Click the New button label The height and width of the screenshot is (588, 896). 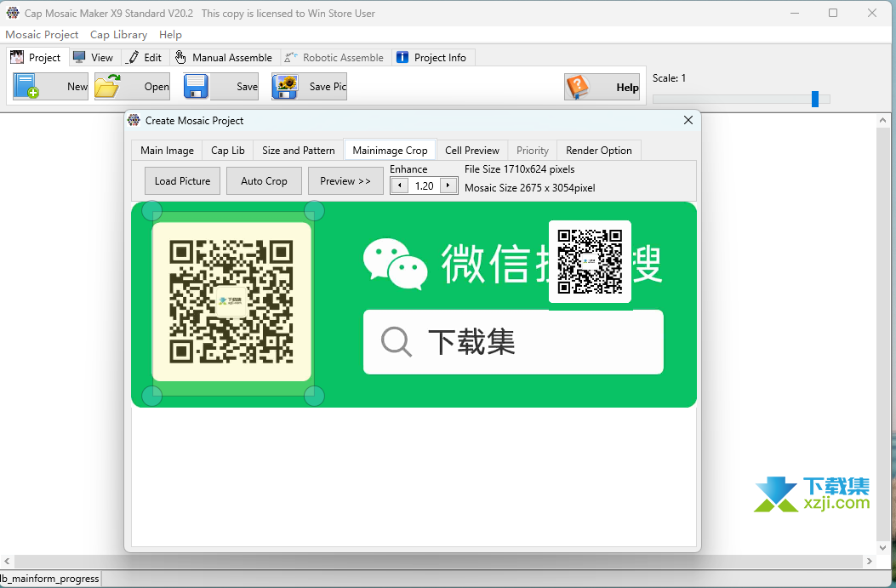[x=77, y=86]
